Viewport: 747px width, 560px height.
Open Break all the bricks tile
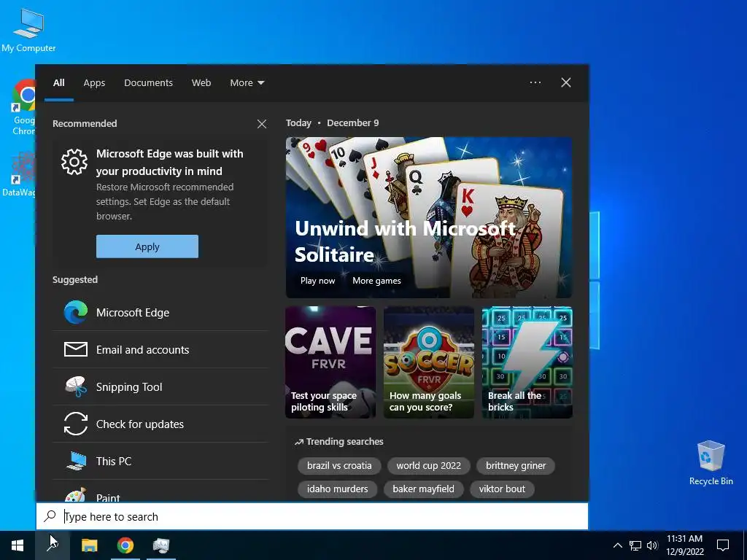(527, 362)
